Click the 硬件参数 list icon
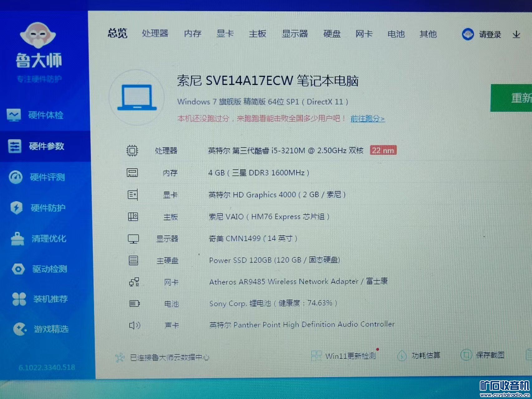Screen dimensions: 532x399 coord(15,146)
